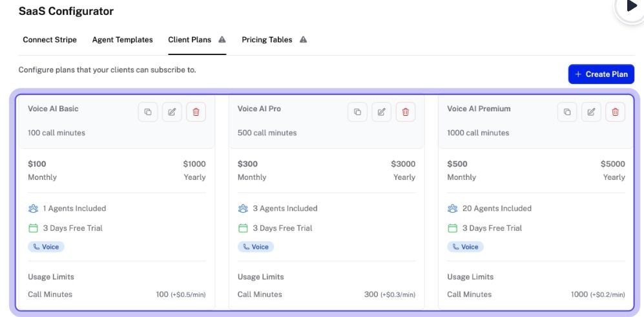Click the $1000 yearly price
644x317 pixels.
coord(194,164)
